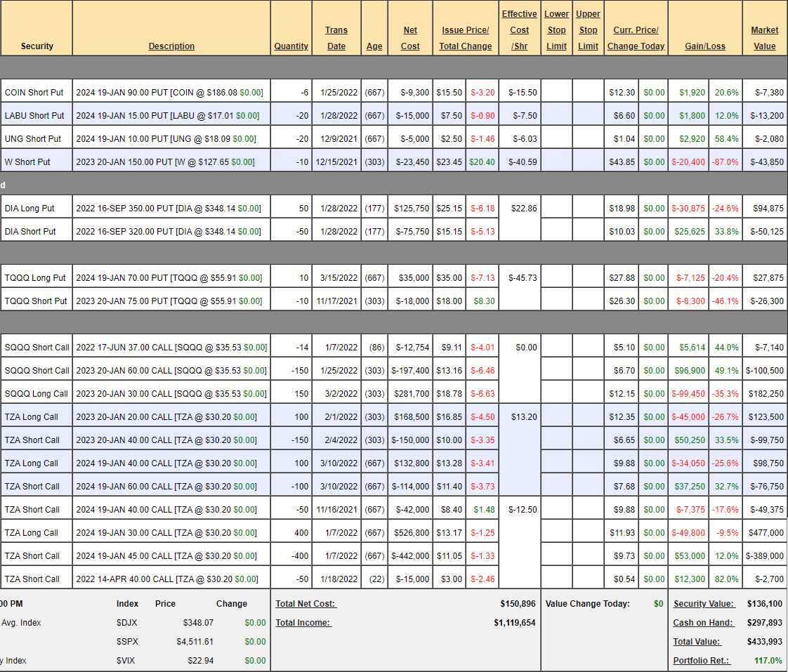Screen dimensions: 788x672
Task: Click the W Short Put security cell
Action: pyautogui.click(x=27, y=162)
